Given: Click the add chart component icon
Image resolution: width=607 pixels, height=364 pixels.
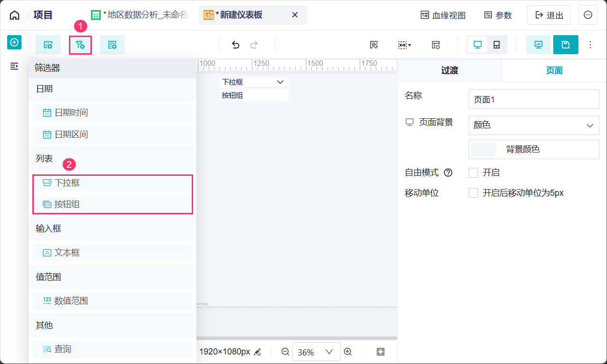Looking at the screenshot, I should [48, 45].
